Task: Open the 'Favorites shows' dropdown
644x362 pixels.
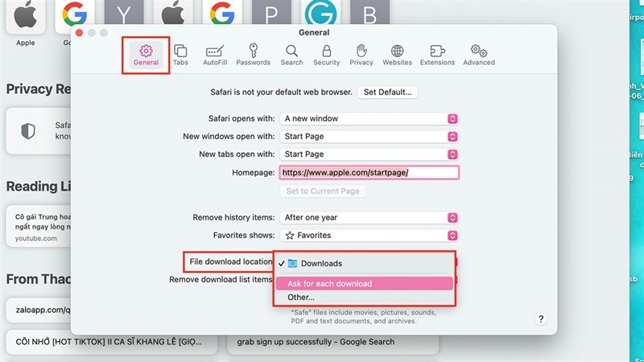Action: tap(369, 236)
